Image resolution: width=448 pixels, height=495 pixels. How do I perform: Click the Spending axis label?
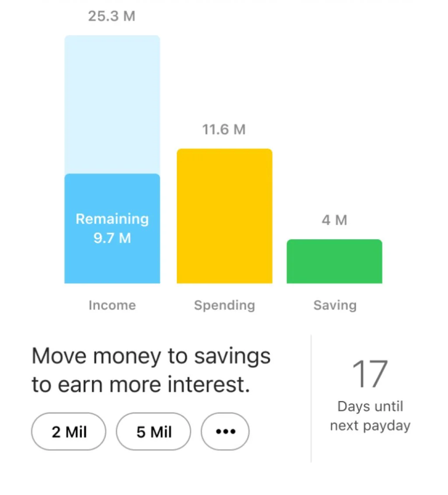[x=224, y=305]
